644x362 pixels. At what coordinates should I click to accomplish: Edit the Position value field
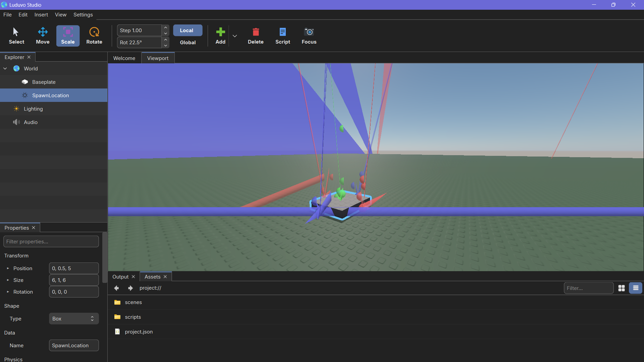coord(74,268)
